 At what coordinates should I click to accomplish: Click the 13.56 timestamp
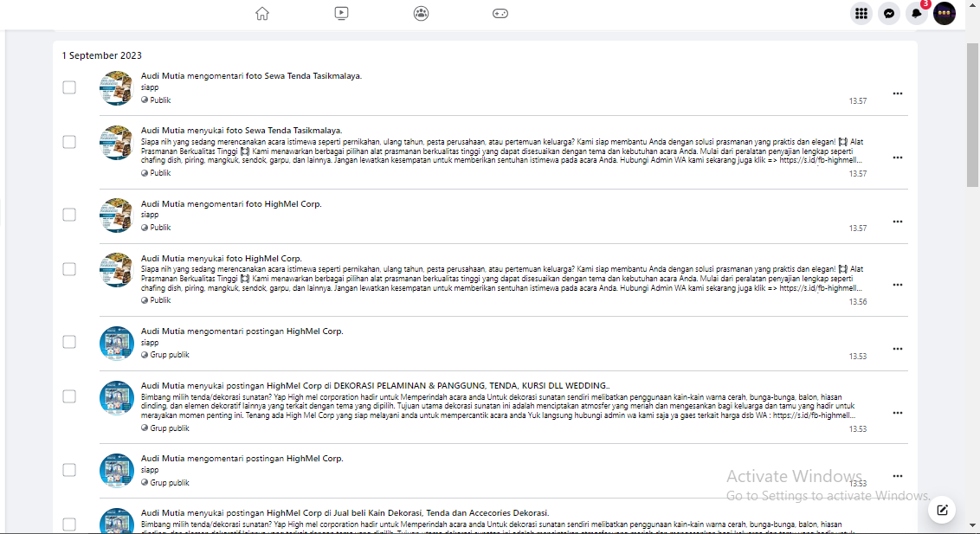857,302
